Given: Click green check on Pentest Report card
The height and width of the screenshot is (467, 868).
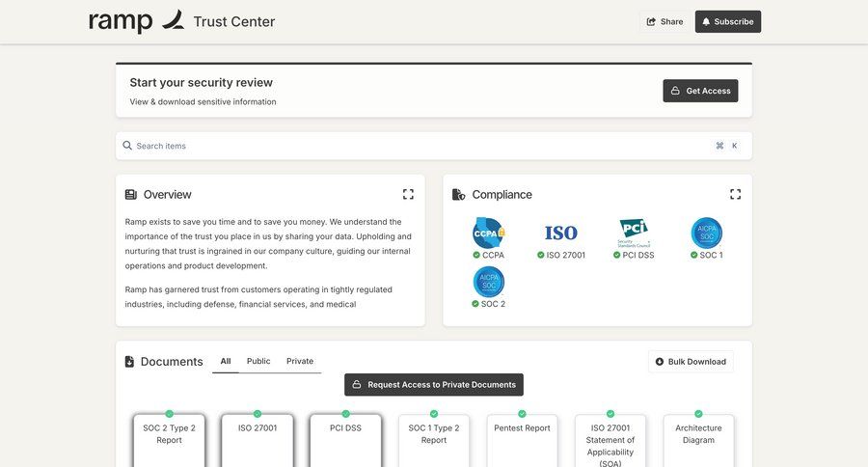Looking at the screenshot, I should [522, 414].
